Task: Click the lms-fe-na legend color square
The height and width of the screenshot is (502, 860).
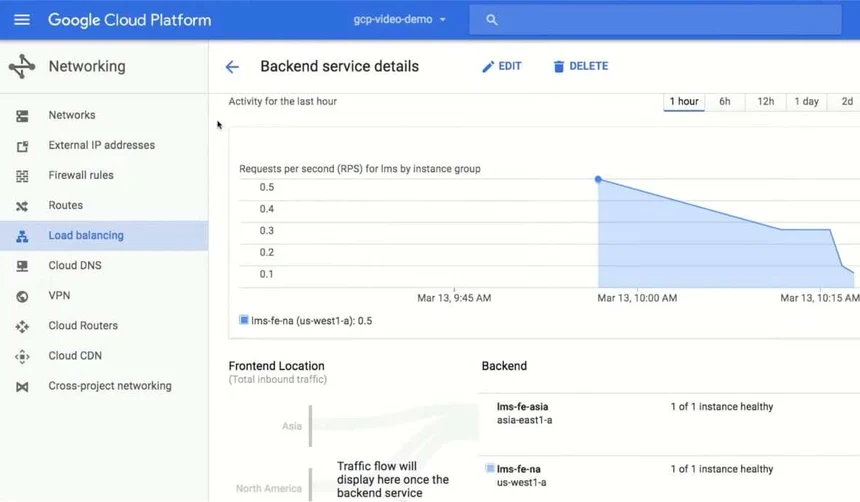Action: (x=244, y=320)
